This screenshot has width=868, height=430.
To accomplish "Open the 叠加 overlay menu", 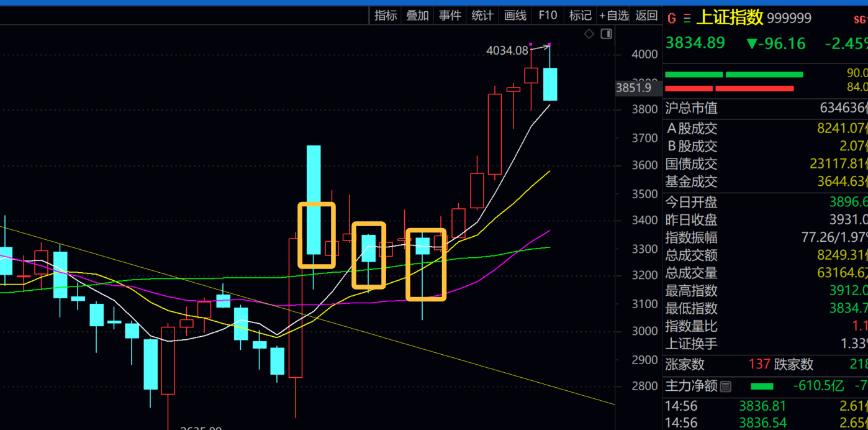I will tap(418, 16).
